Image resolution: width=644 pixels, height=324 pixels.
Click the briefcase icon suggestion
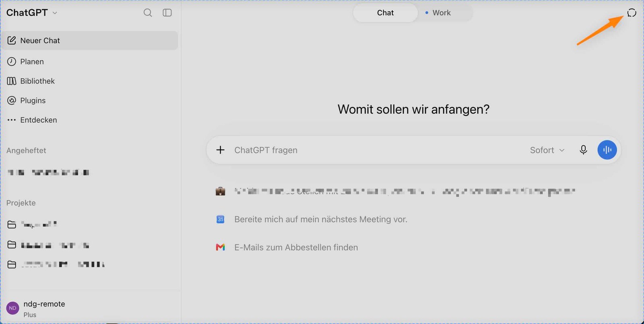pos(221,191)
